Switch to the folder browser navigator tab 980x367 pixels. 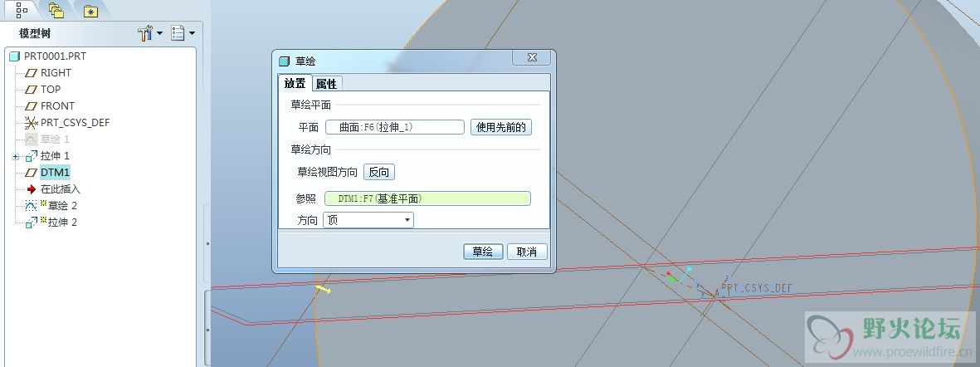tap(56, 10)
